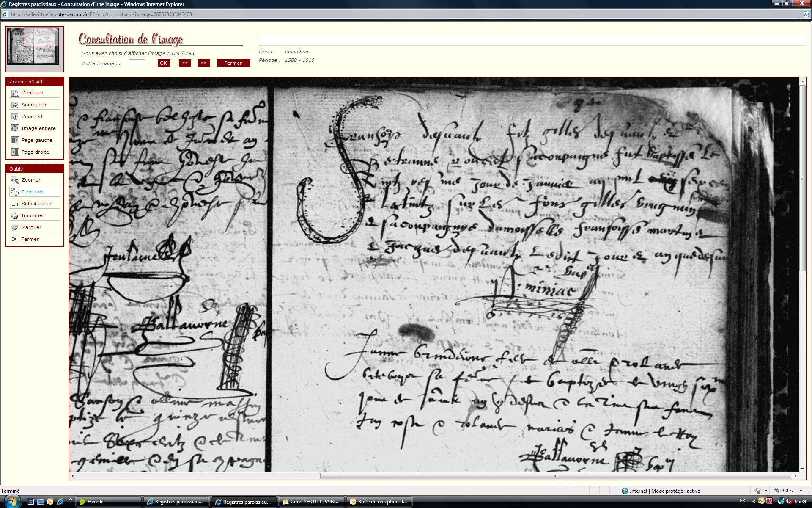
Task: Advance to the next image with the »» button
Action: point(204,63)
